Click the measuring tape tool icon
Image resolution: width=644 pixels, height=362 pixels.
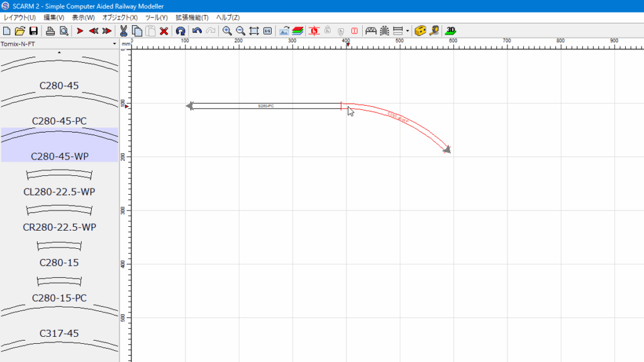click(x=434, y=31)
